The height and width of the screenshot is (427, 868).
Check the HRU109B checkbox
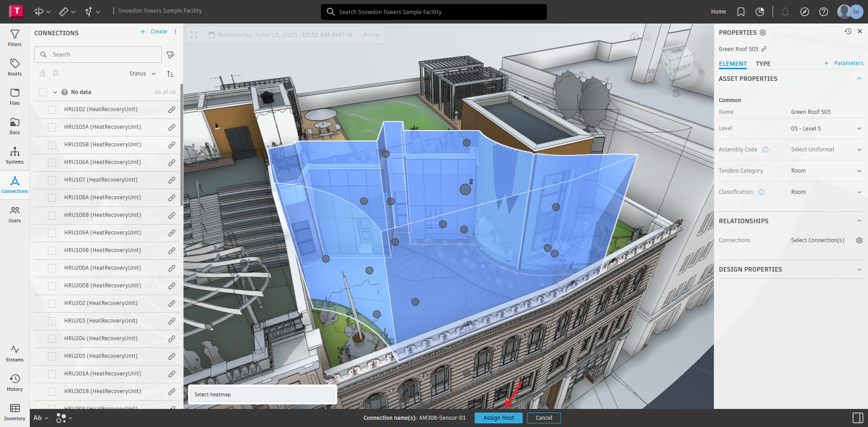click(x=52, y=251)
